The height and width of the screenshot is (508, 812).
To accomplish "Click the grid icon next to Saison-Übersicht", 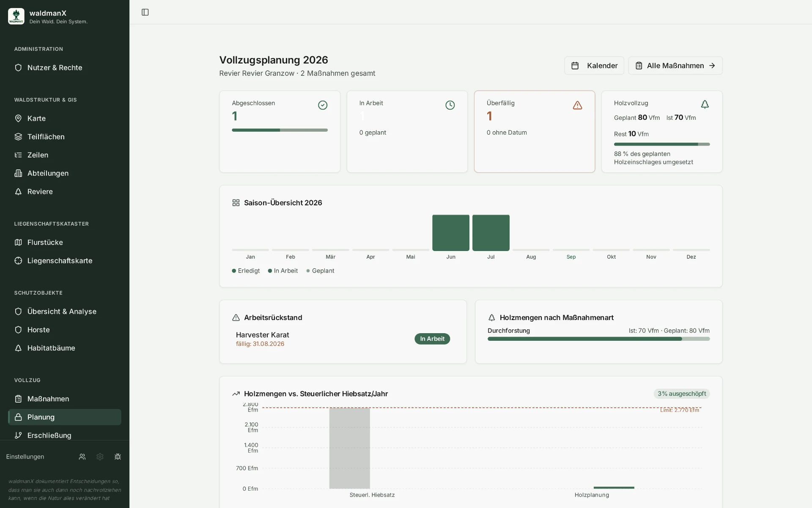I will coord(236,203).
